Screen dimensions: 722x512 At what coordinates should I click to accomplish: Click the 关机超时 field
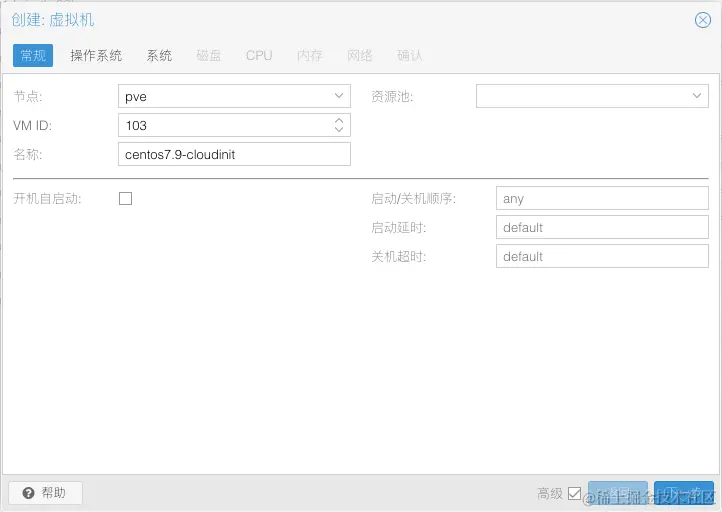point(602,256)
